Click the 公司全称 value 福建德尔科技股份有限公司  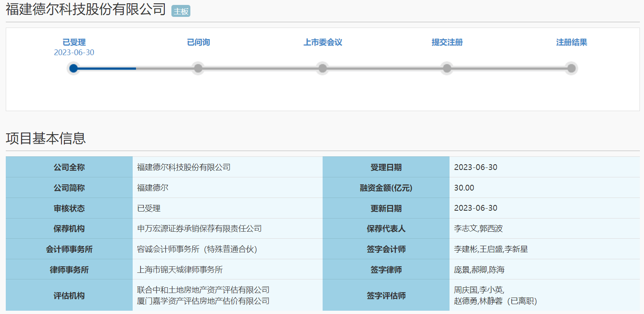184,167
